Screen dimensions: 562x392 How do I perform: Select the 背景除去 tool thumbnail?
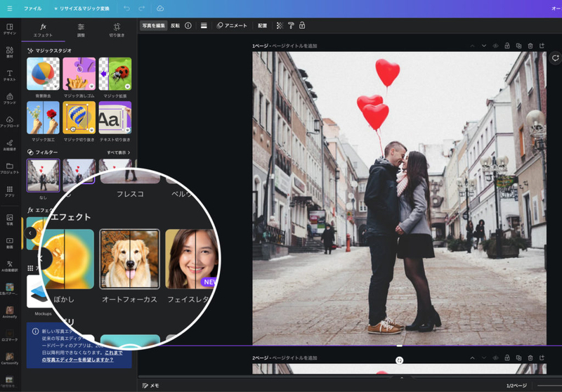coord(43,74)
